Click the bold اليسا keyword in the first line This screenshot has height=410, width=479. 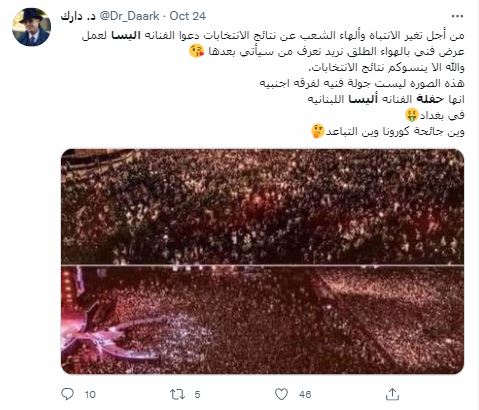(x=126, y=35)
